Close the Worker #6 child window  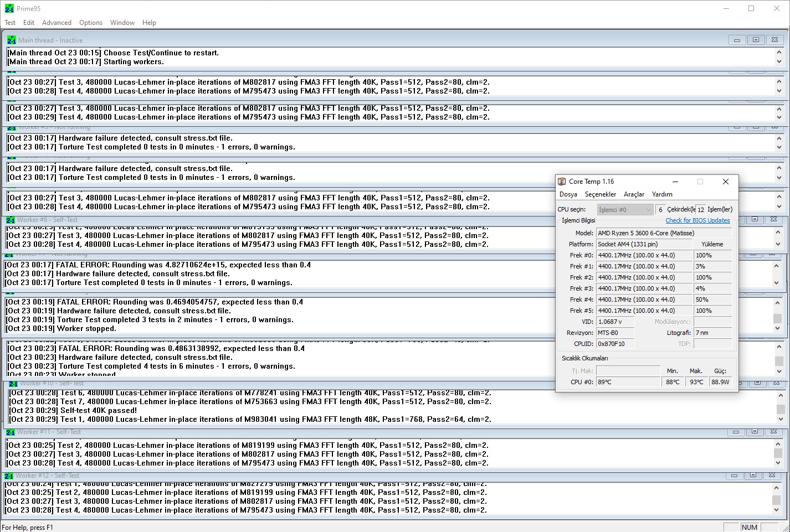coord(773,220)
